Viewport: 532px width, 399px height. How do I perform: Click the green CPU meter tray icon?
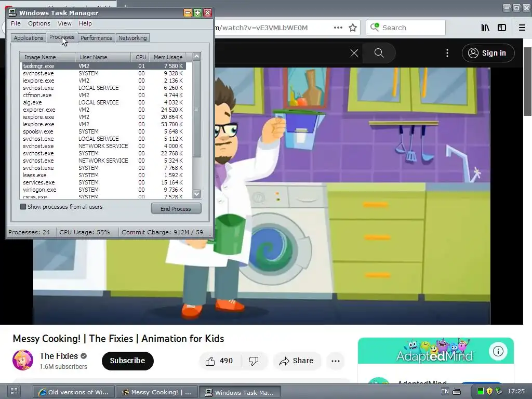click(481, 392)
